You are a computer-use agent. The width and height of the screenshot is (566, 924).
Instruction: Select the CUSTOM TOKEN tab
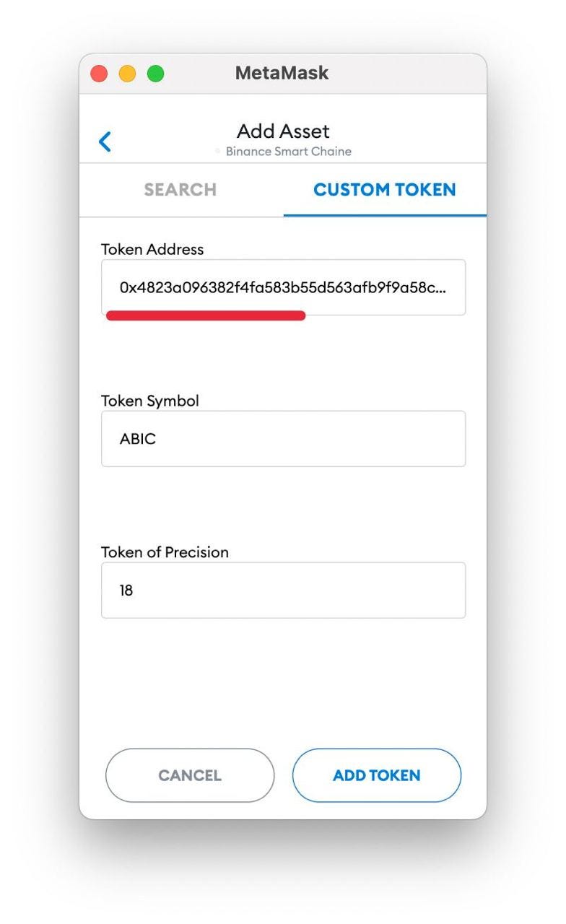[385, 190]
